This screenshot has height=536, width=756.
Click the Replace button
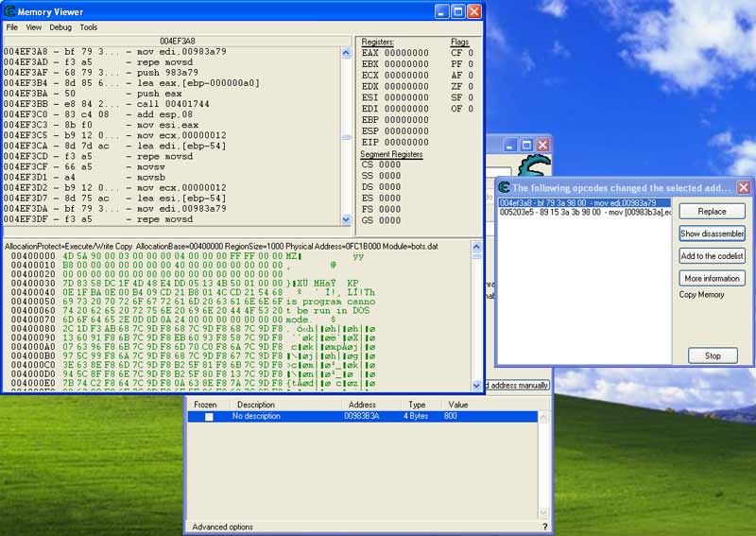click(x=712, y=211)
